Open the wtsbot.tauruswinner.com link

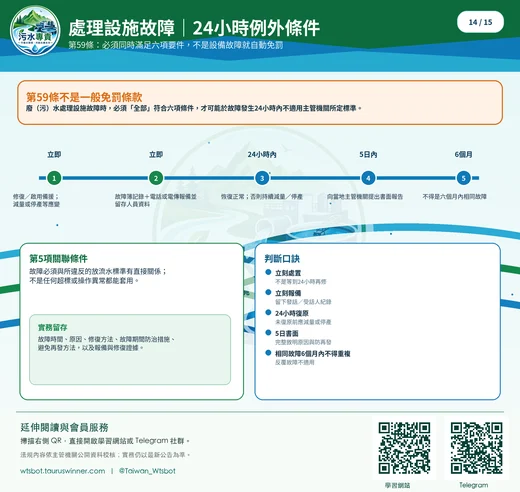(x=63, y=471)
